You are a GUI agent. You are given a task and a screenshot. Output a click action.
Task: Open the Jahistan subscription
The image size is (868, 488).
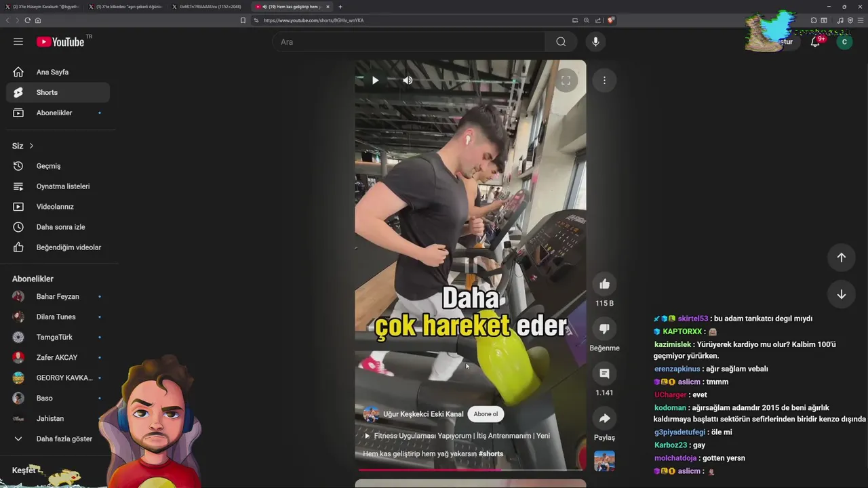[x=58, y=418]
